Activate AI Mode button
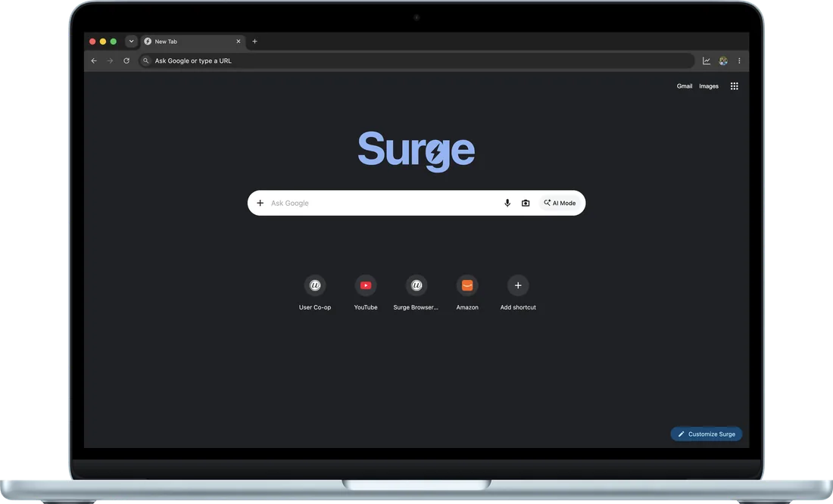The width and height of the screenshot is (833, 504). coord(560,203)
